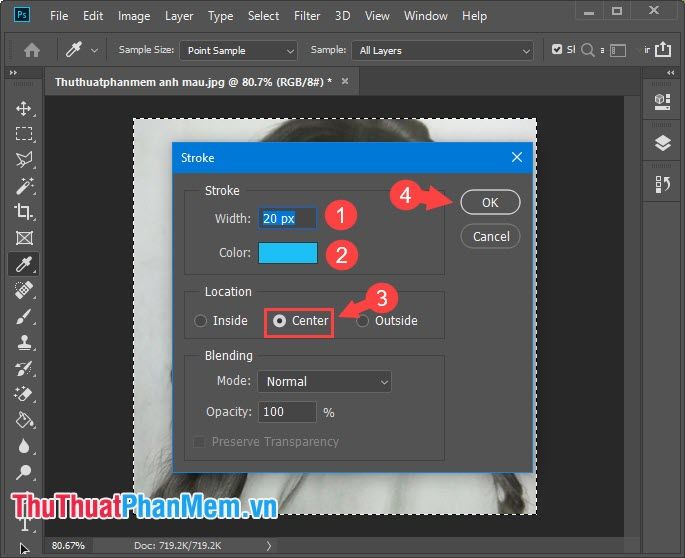Open the View menu
The image size is (685, 558).
pos(377,16)
